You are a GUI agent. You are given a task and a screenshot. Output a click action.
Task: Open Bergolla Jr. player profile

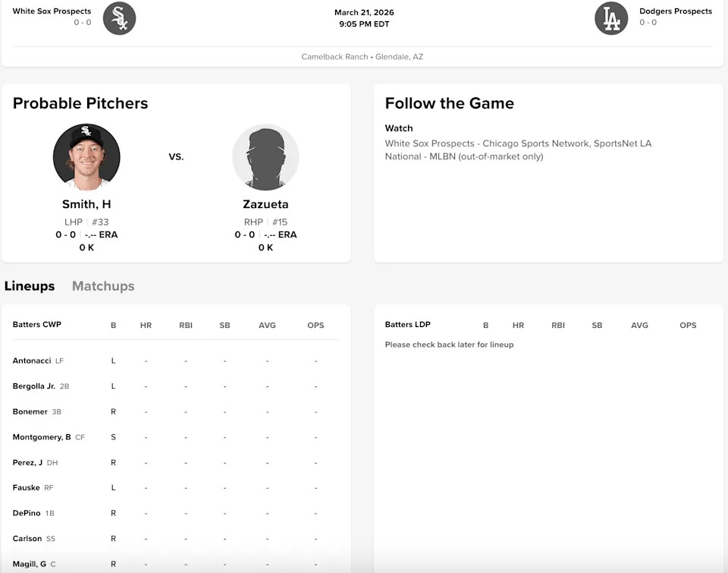click(x=34, y=386)
